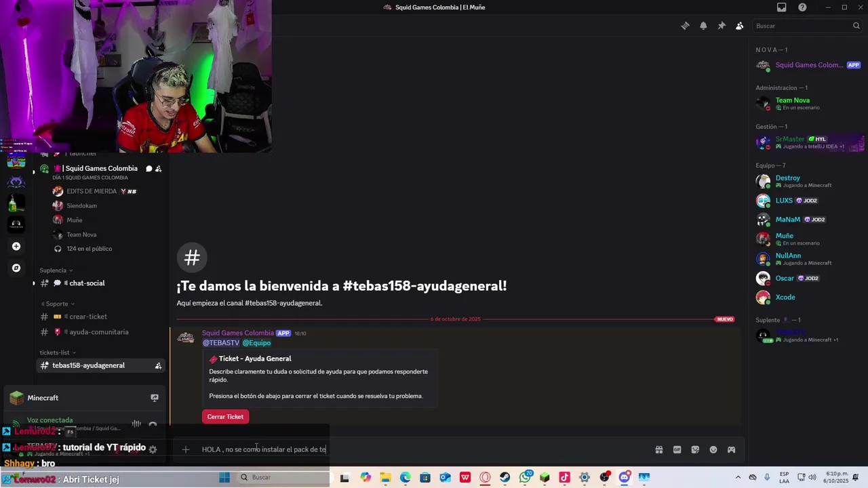This screenshot has width=868, height=488.
Task: Select Destroy in member list
Action: click(809, 181)
